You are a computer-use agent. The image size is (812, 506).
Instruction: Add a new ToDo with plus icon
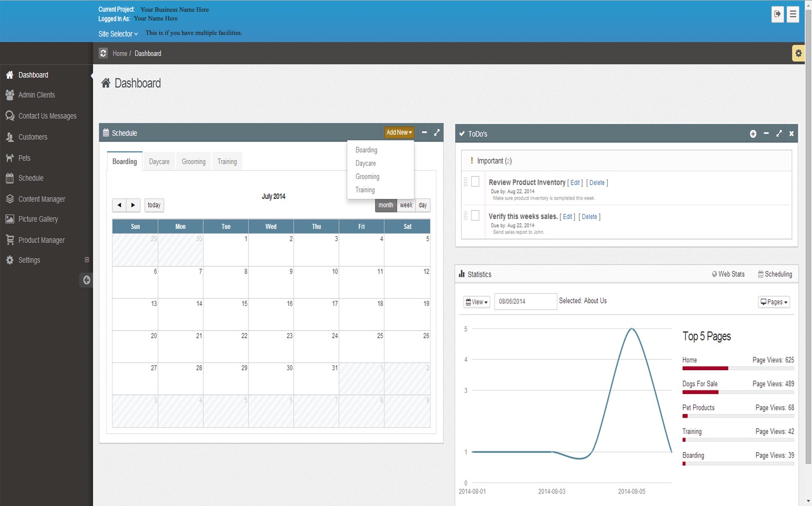pos(753,134)
